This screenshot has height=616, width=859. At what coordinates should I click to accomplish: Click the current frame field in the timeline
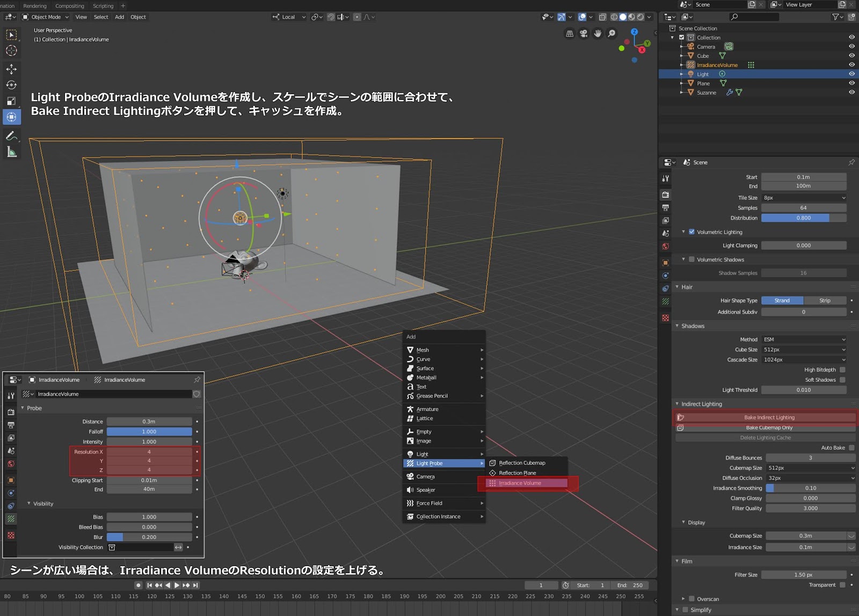(x=541, y=585)
